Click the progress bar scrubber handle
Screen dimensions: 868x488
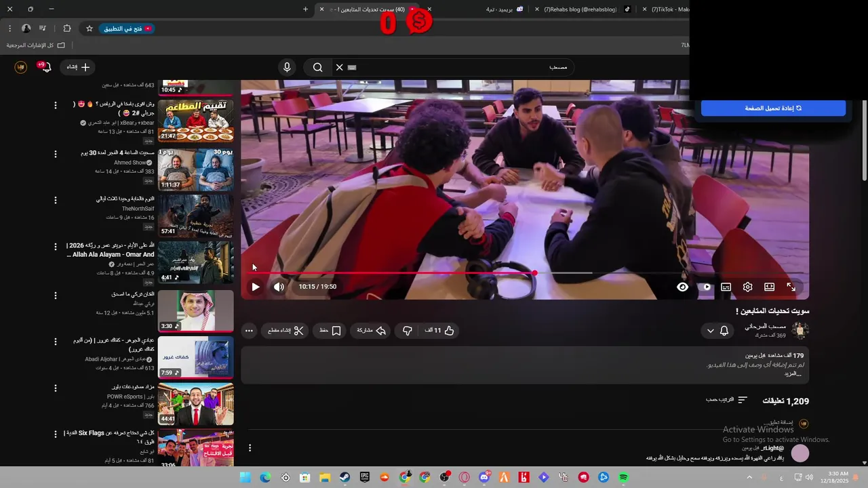[x=535, y=273]
